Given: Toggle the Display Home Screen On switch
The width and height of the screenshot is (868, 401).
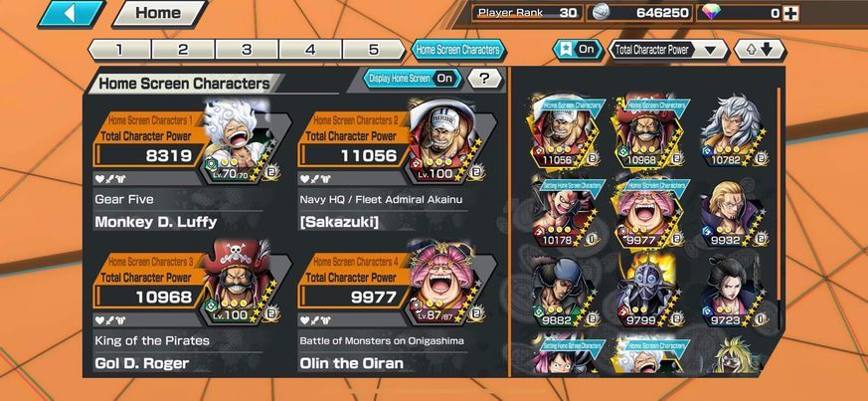Looking at the screenshot, I should [412, 79].
